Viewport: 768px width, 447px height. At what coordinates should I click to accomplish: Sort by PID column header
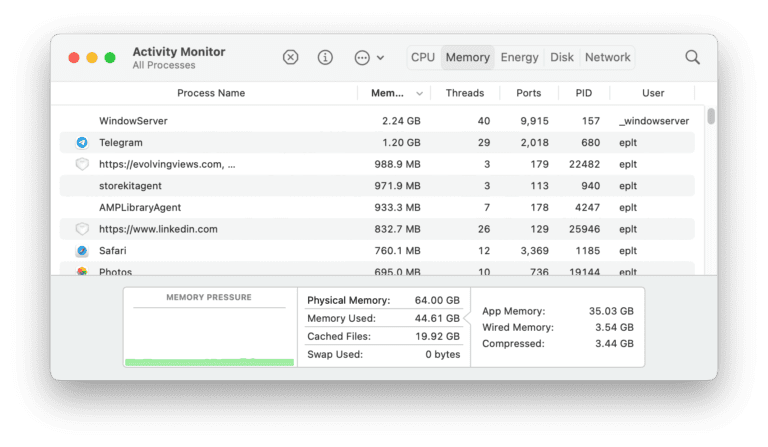click(583, 93)
